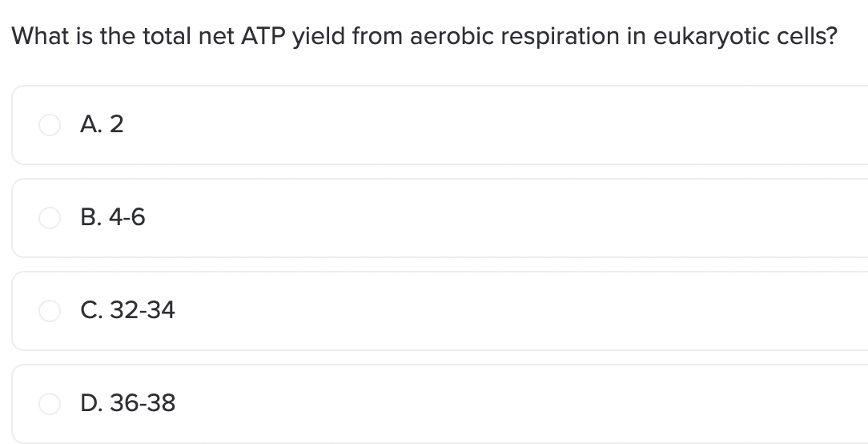Click the question text about ATP yield
This screenshot has height=444, width=868.
click(x=424, y=37)
